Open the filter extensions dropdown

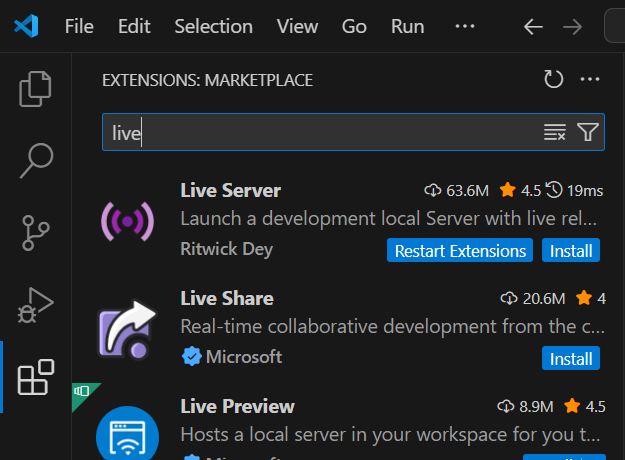point(588,132)
